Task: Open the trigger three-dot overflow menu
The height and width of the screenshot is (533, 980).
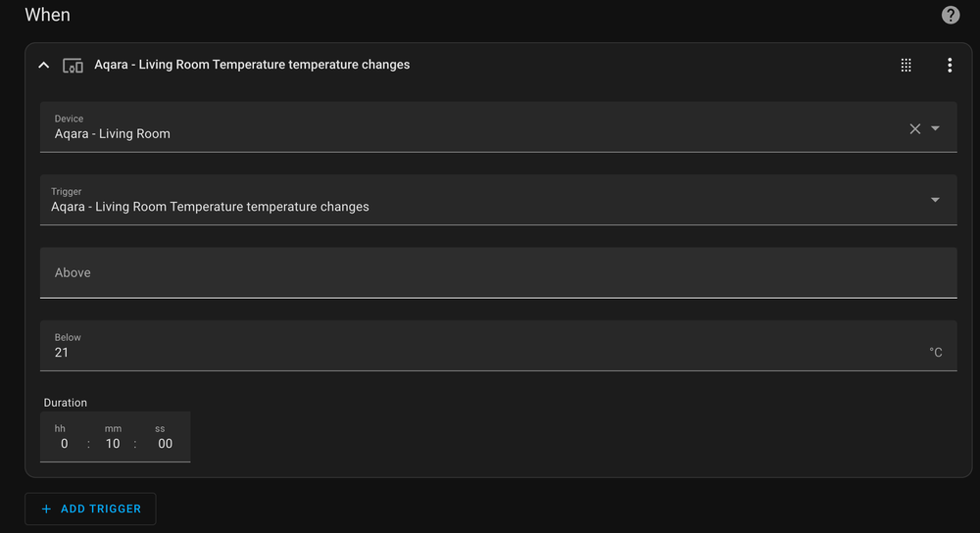Action: coord(949,66)
